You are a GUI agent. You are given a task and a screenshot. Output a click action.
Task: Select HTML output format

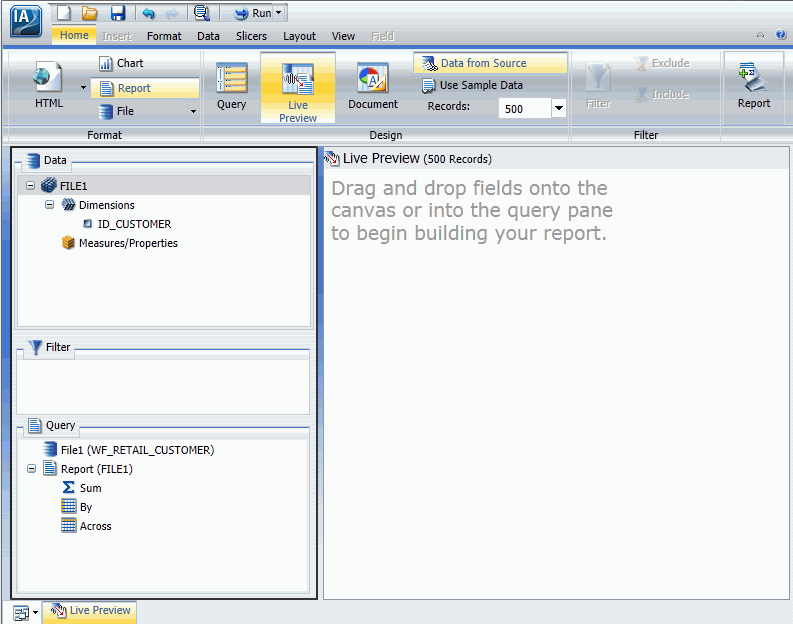49,85
